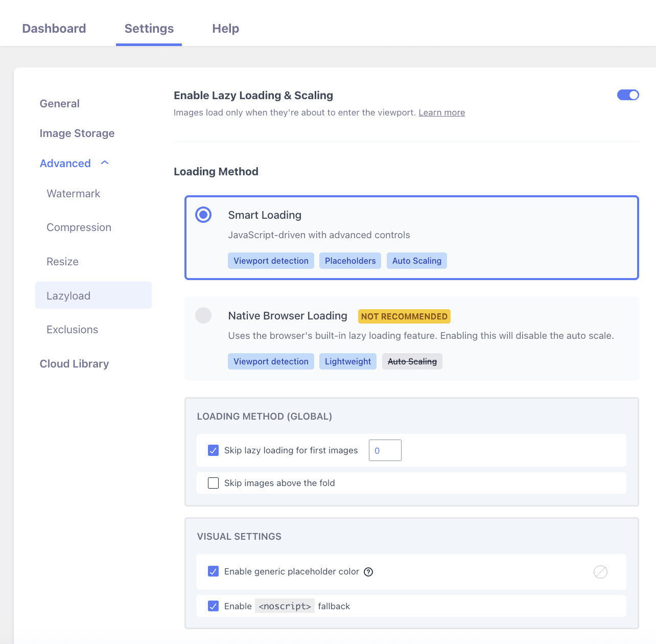Click the first images count field
Image resolution: width=656 pixels, height=644 pixels.
(x=385, y=450)
